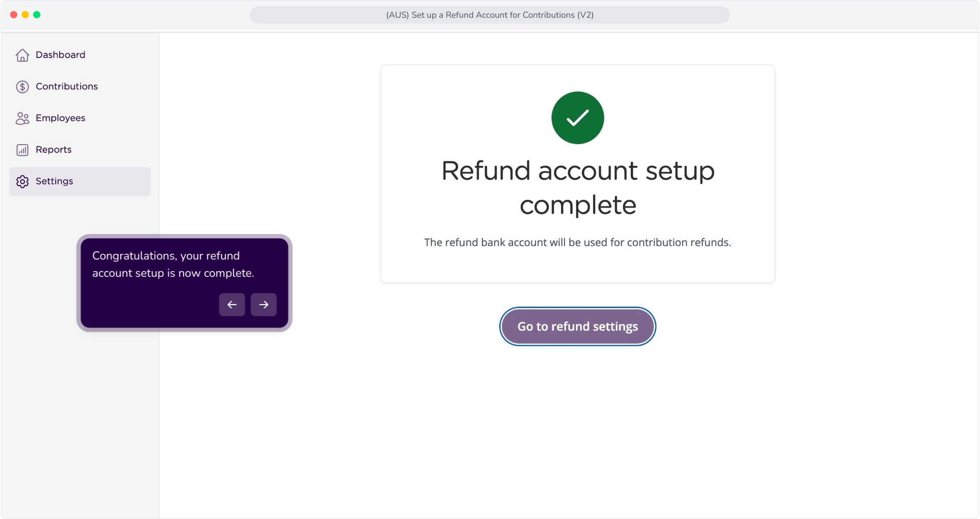Click the Settings gear icon
The width and height of the screenshot is (980, 519).
(x=22, y=182)
